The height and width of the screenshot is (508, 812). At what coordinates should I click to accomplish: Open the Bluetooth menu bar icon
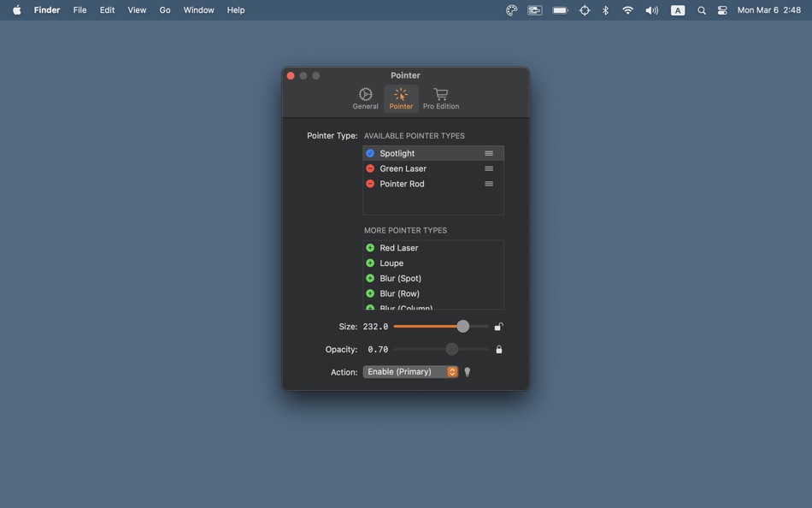pyautogui.click(x=605, y=10)
